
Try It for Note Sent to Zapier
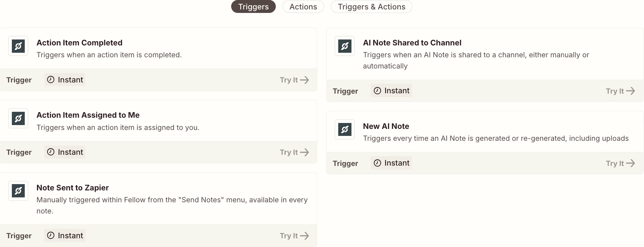pos(294,236)
